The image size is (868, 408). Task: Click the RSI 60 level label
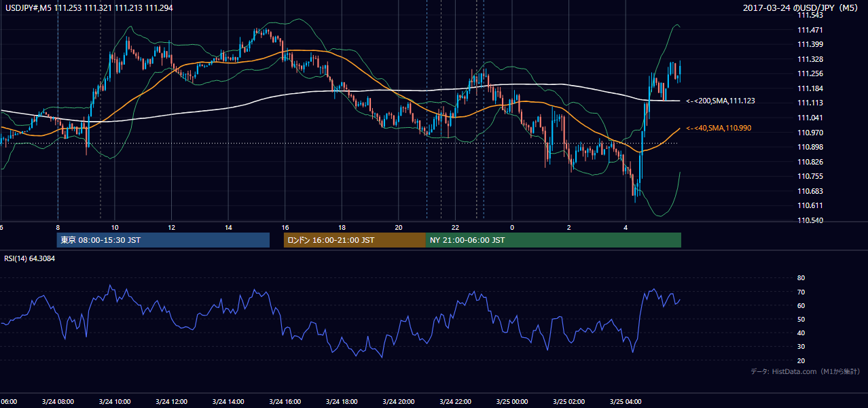click(801, 305)
